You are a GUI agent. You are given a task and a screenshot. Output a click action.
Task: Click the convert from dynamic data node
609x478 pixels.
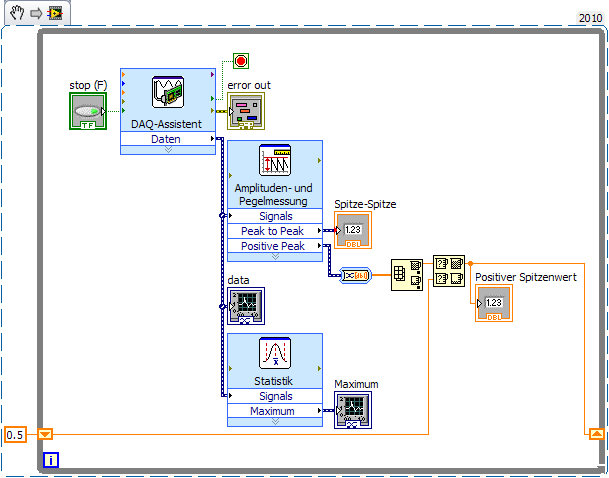(355, 275)
